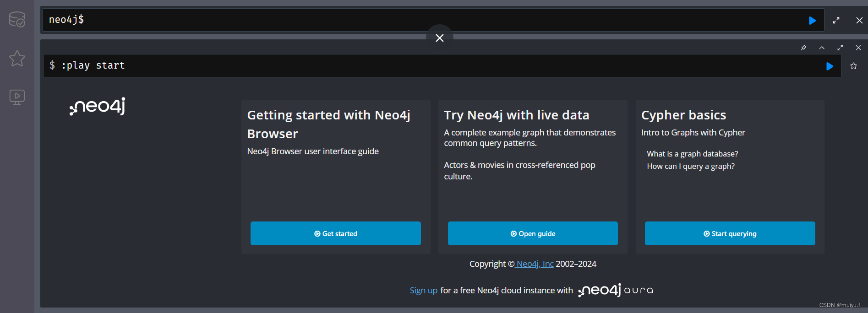Click 'Neo4j Browser user interface guide' text

[x=313, y=151]
